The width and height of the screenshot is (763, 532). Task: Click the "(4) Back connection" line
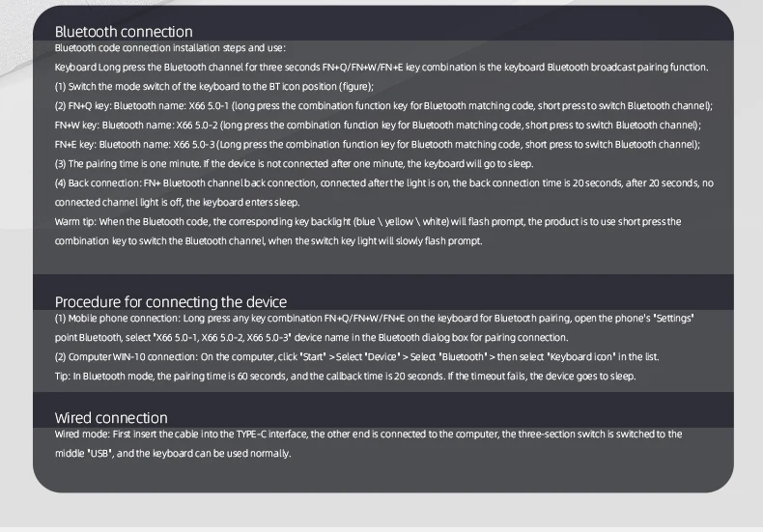pyautogui.click(x=383, y=183)
